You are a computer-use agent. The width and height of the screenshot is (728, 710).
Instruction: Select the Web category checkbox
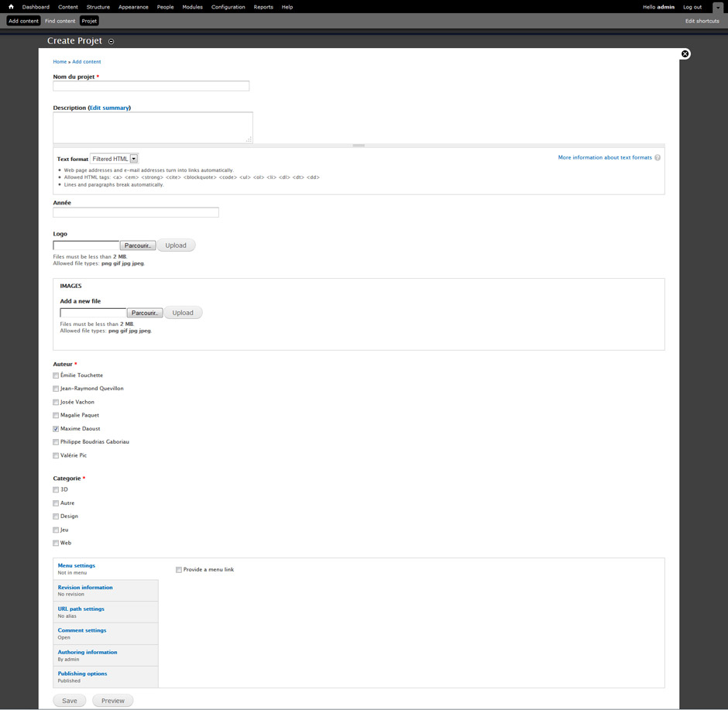tap(56, 543)
